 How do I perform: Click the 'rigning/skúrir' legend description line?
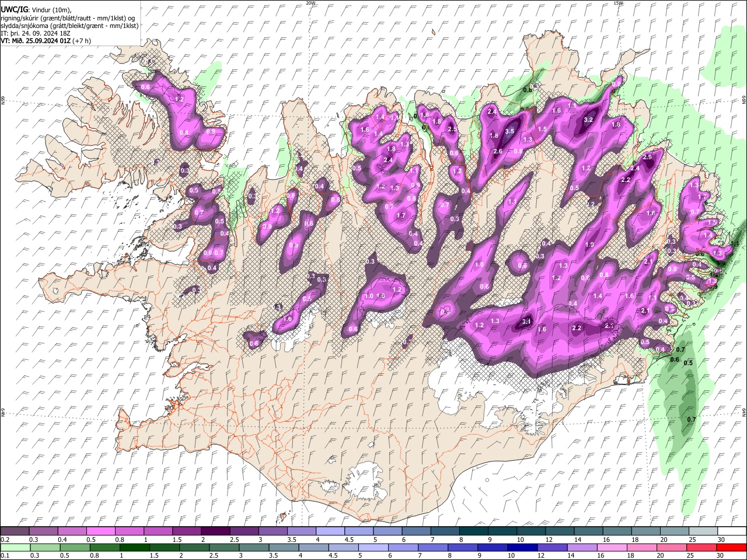[x=68, y=18]
